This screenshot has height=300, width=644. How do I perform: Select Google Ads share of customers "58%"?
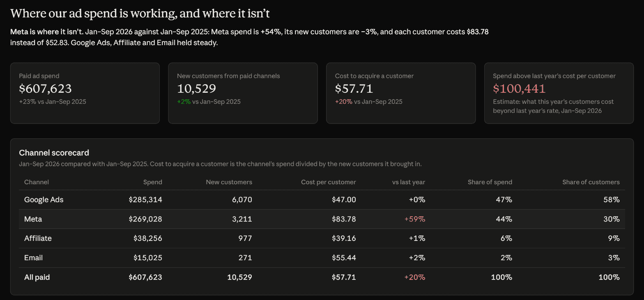coord(612,200)
